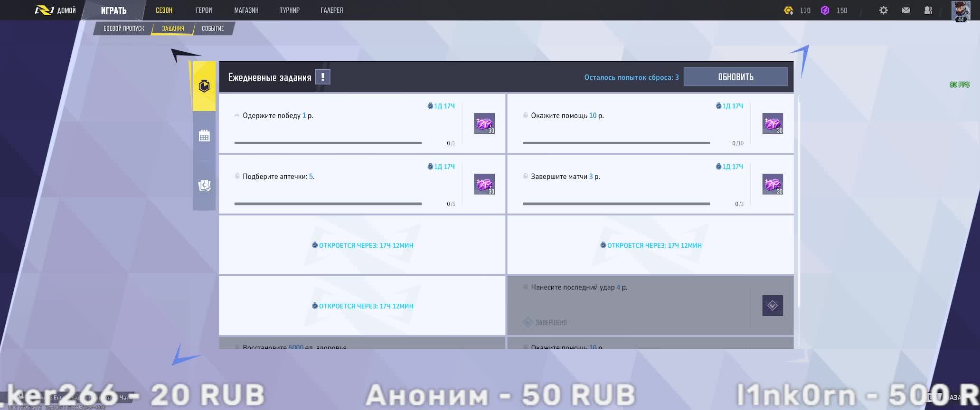
Task: Click reward icon for Окажите помощь 10 task
Action: point(773,123)
